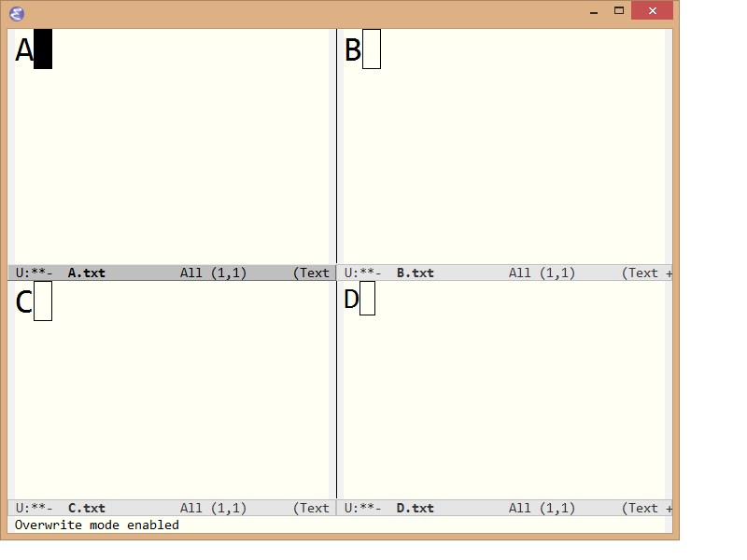
Task: Click the letter A in A.txt window
Action: point(24,50)
